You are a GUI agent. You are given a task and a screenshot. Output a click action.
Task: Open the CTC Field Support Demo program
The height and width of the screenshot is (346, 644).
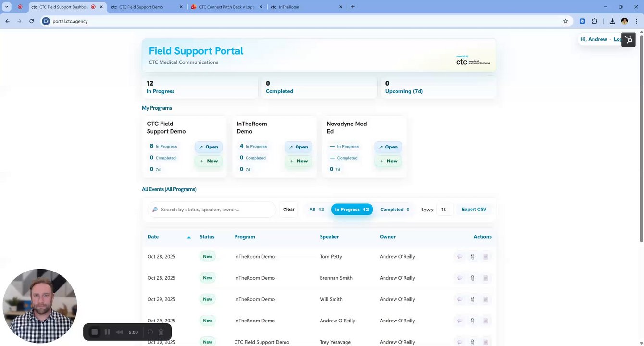click(x=209, y=147)
